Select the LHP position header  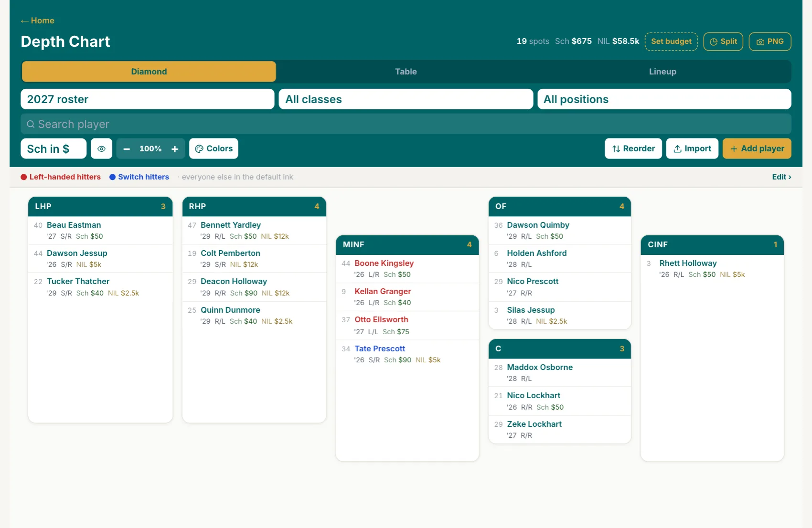pos(100,207)
